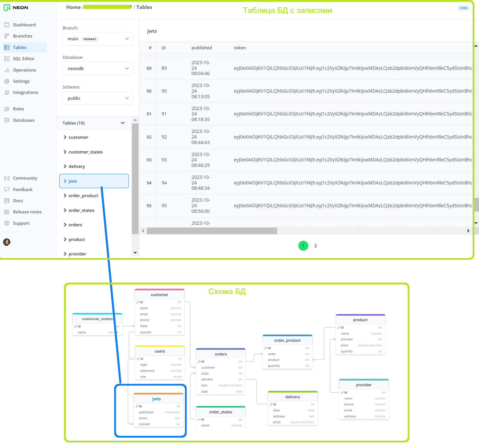
Task: Open the Schema dropdown showing public
Action: (98, 98)
